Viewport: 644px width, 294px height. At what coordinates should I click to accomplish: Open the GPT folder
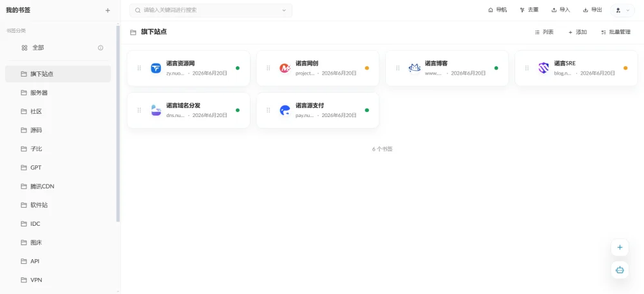tap(58, 168)
